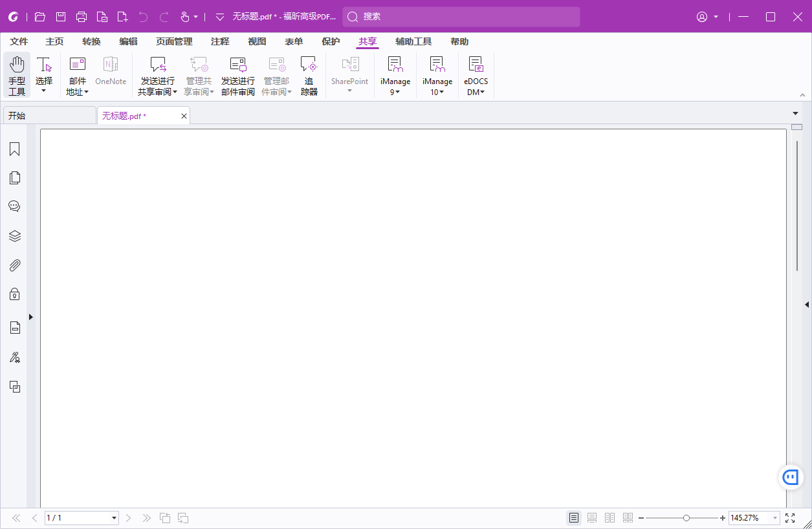Open the Comments panel icon
The height and width of the screenshot is (529, 812).
(14, 206)
